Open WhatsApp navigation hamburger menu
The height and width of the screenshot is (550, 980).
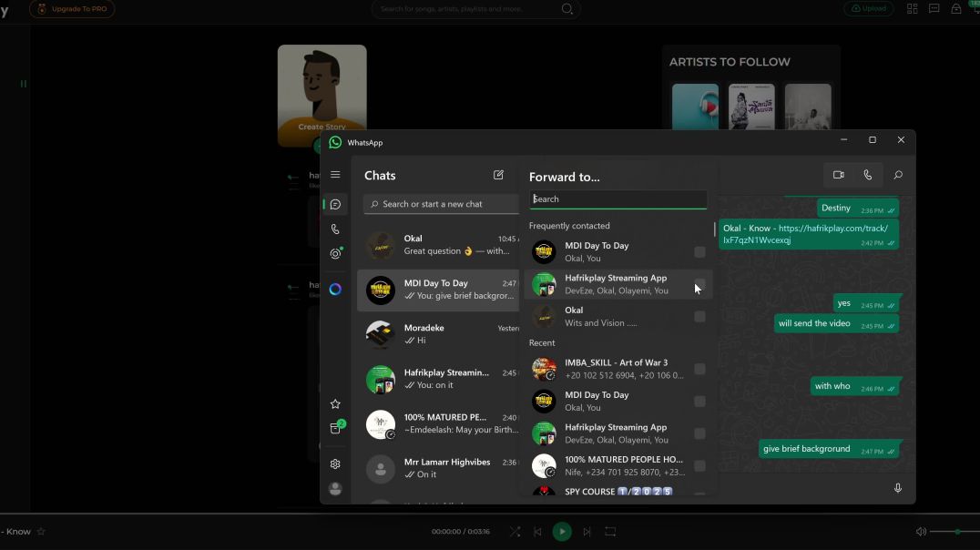point(336,175)
